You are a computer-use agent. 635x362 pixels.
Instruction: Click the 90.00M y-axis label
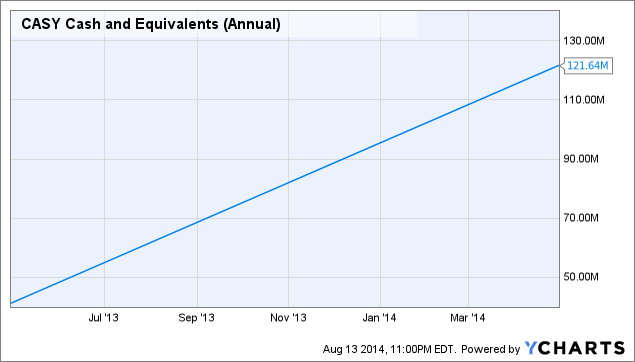point(581,159)
